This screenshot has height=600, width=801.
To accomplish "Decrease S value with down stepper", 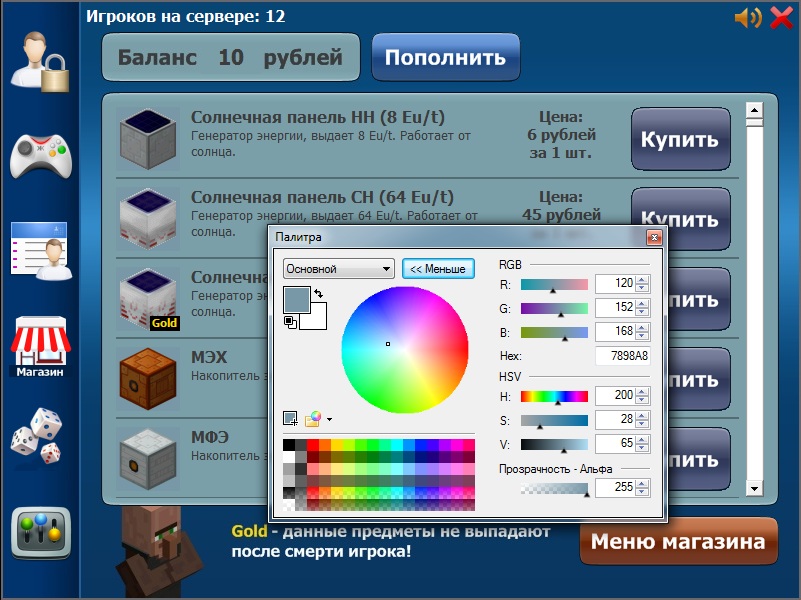I will (x=643, y=423).
